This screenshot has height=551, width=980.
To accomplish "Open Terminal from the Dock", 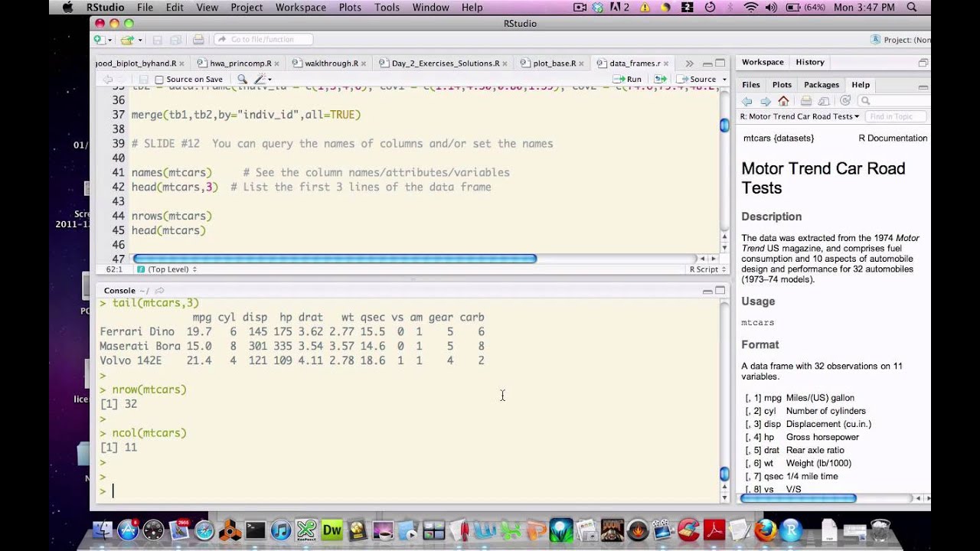I will pos(256,530).
